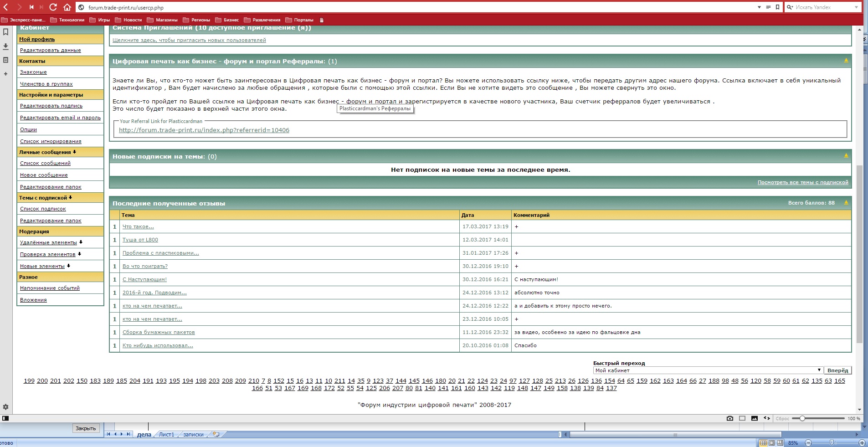
Task: Expand Новые элементы arrow in sidebar
Action: (68, 266)
